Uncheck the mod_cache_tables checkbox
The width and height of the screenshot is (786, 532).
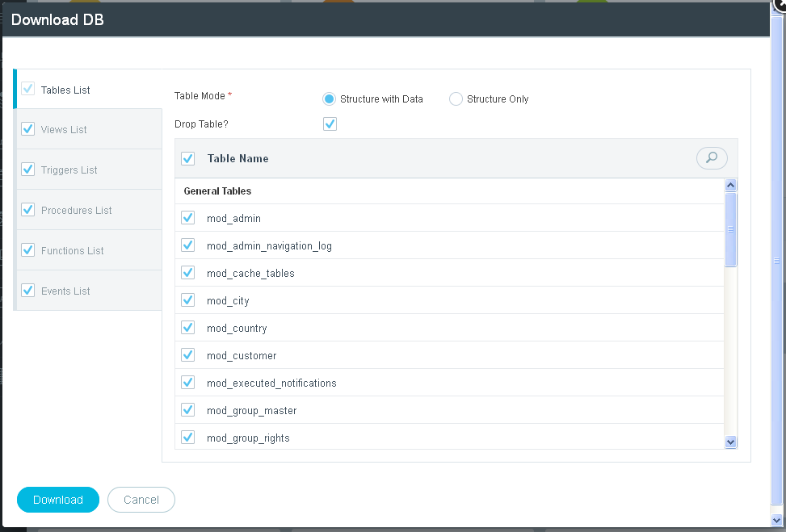pyautogui.click(x=188, y=273)
